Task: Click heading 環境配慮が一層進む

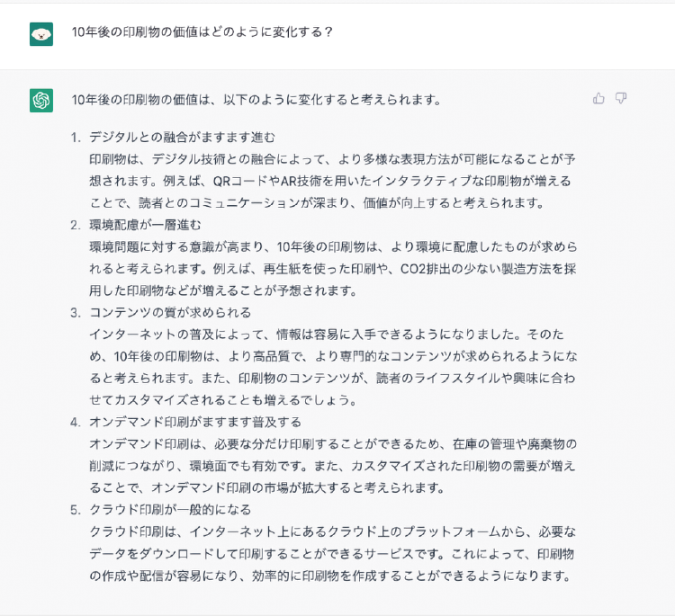Action: pos(145,224)
